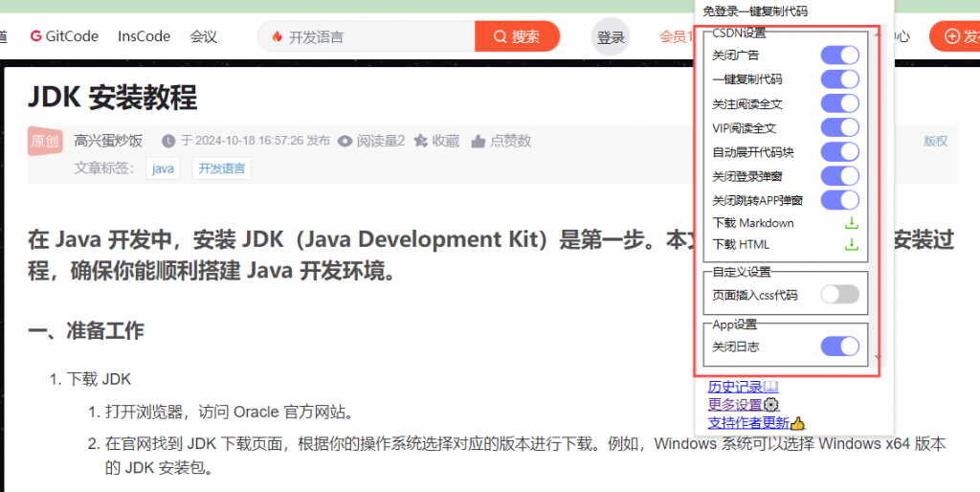980x492 pixels.
Task: Click the 原创 badge
Action: point(45,141)
